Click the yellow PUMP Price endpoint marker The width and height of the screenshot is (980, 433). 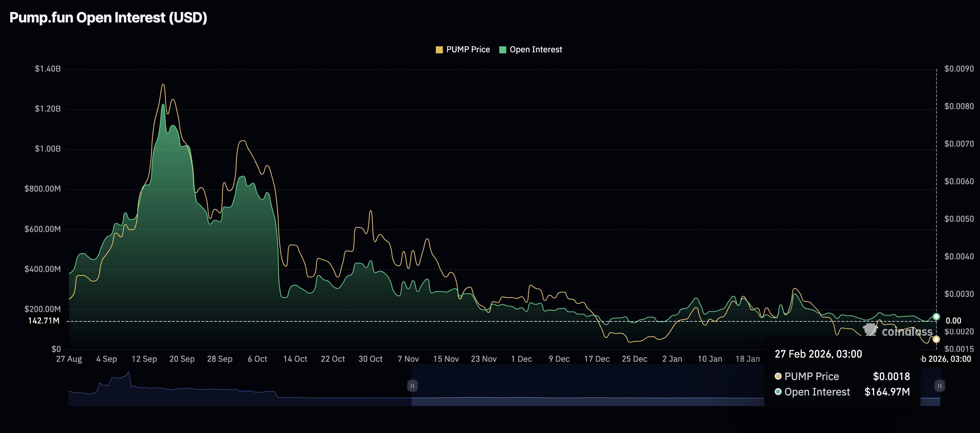pyautogui.click(x=936, y=339)
